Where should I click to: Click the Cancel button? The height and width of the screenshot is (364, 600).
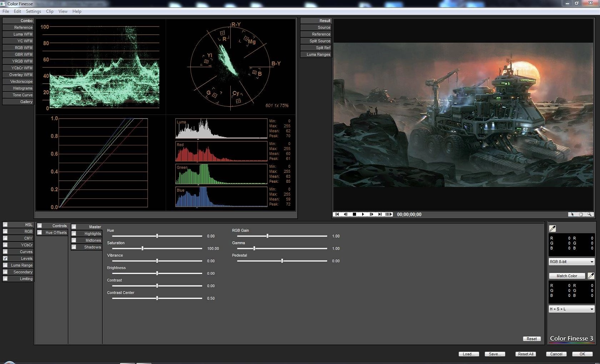click(x=556, y=354)
